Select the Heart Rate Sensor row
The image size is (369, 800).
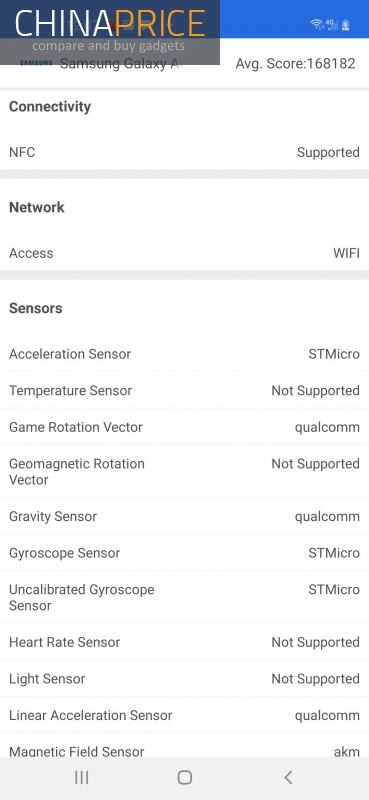pos(184,642)
